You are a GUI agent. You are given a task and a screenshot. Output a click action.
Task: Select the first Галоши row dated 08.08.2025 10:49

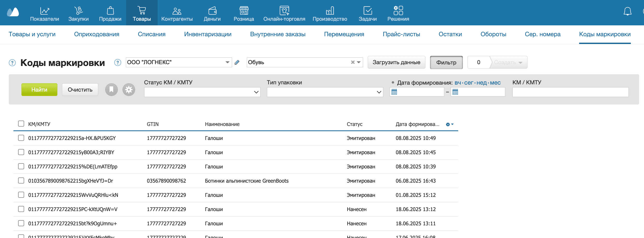coord(21,138)
